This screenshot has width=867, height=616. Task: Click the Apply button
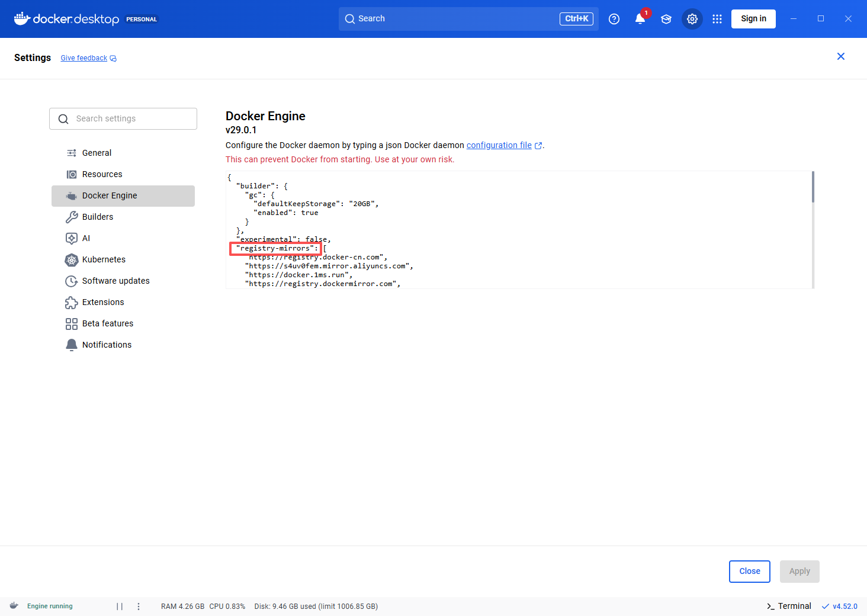pyautogui.click(x=799, y=572)
